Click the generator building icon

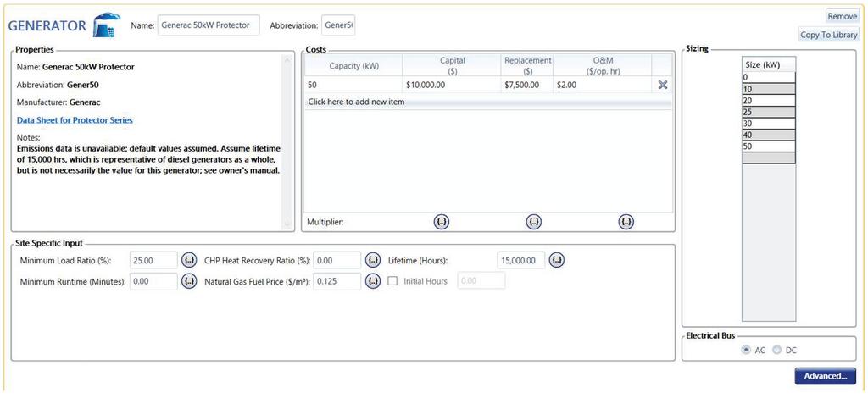click(x=108, y=26)
